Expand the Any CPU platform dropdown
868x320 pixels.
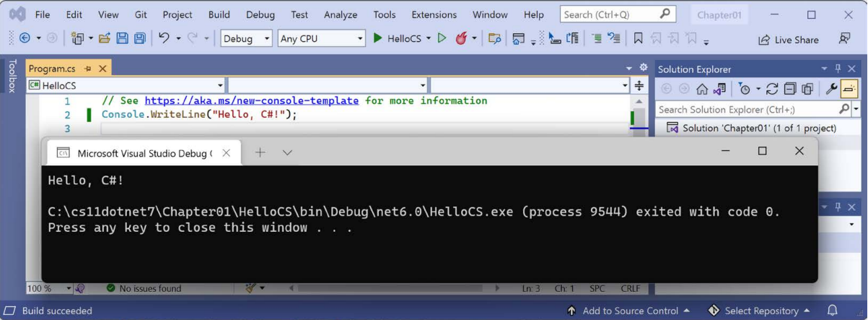tap(321, 38)
